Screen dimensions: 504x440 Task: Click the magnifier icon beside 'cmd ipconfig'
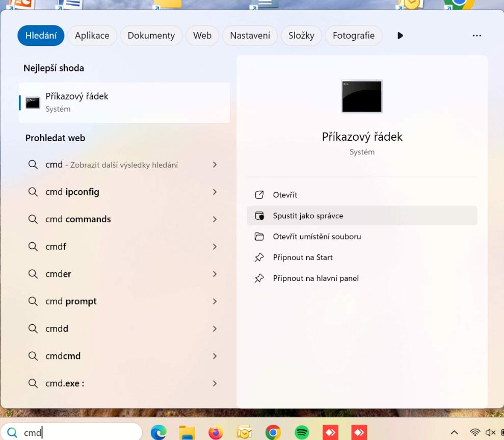coord(33,192)
